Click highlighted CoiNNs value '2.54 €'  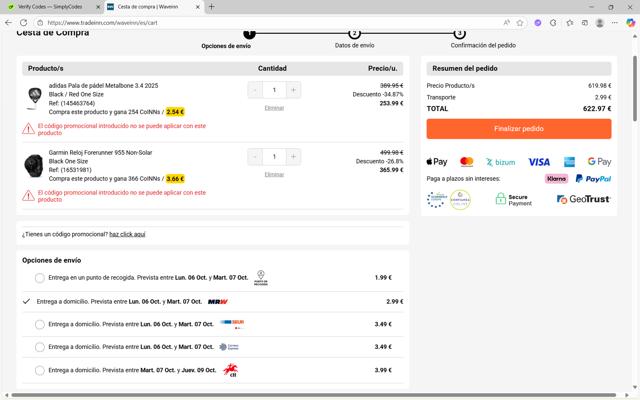click(x=175, y=112)
